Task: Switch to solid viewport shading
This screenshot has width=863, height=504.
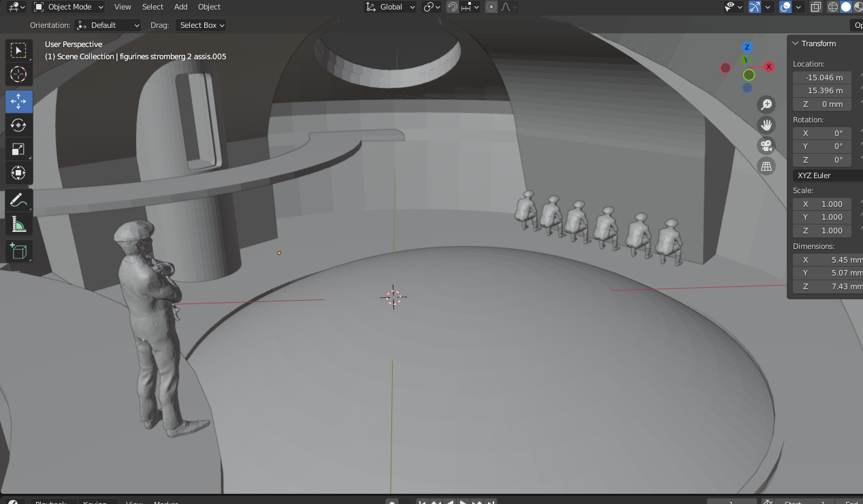Action: coord(846,7)
